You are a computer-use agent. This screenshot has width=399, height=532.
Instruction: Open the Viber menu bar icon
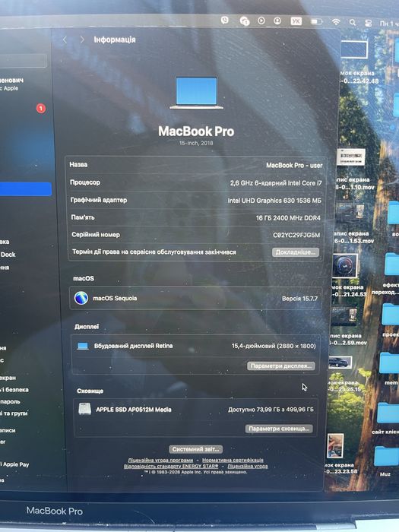point(225,21)
